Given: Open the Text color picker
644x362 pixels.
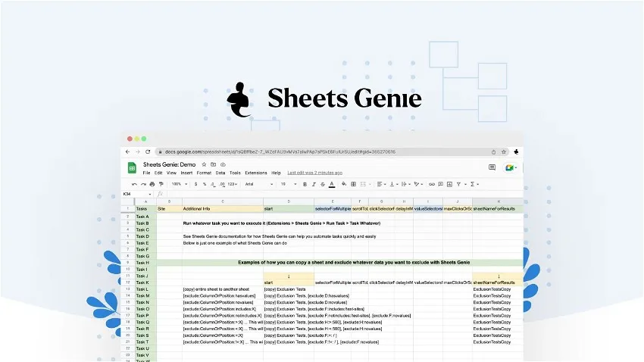Looking at the screenshot, I should tap(332, 184).
